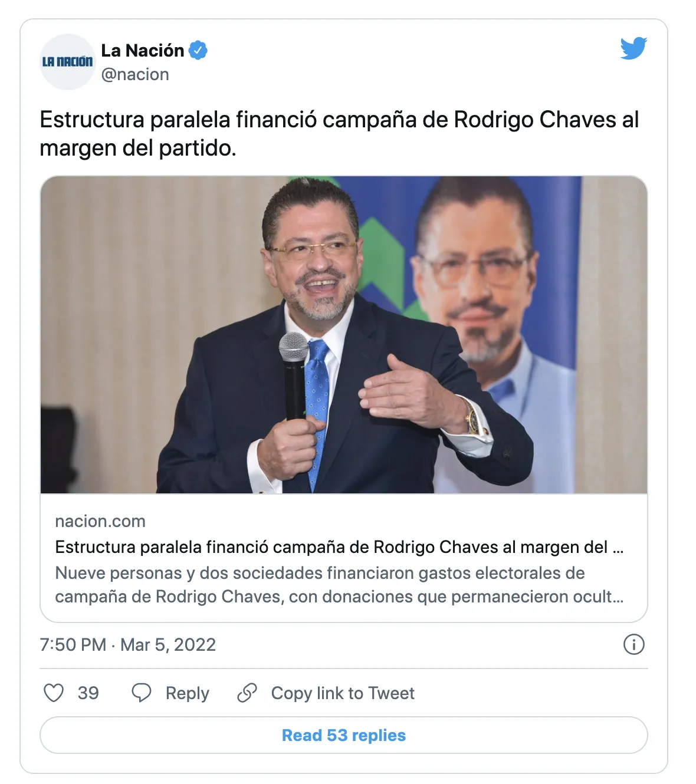This screenshot has width=696, height=784.
Task: Click the blue verified badge
Action: (198, 51)
